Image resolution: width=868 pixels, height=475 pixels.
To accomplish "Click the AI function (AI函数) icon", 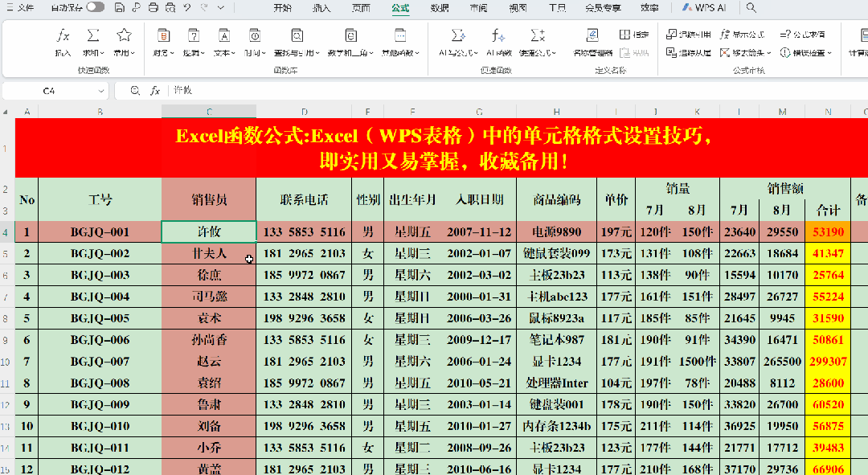I will 498,37.
